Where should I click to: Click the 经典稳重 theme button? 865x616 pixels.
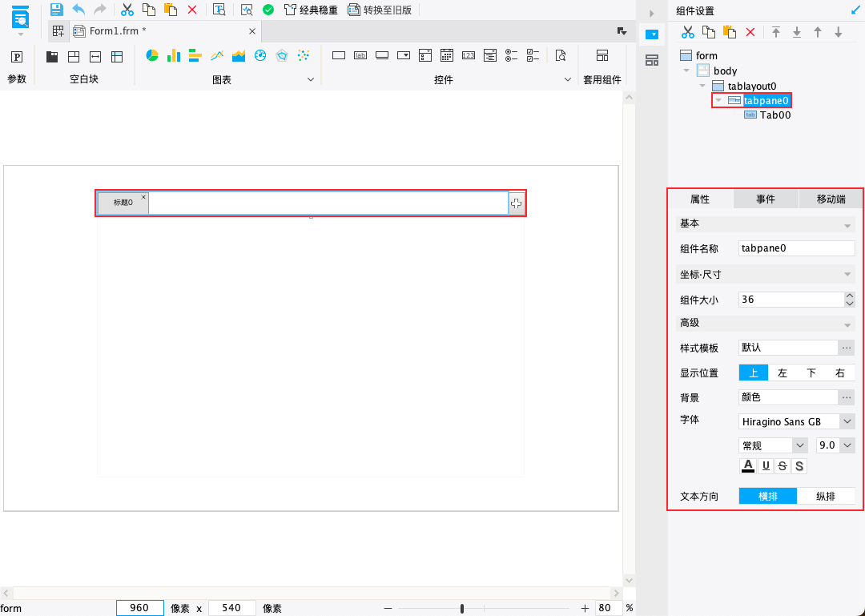[x=311, y=10]
